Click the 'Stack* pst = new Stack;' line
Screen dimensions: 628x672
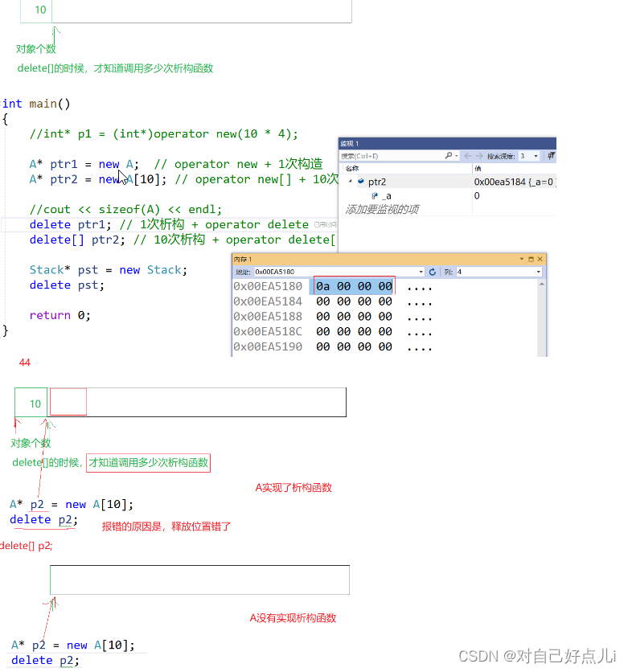[x=108, y=270]
